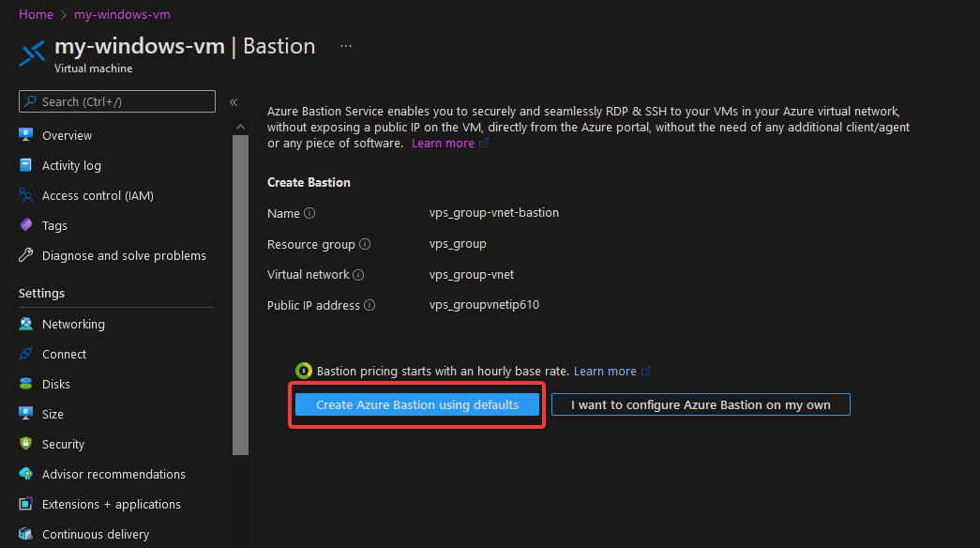Click the Extensions + applications icon
The height and width of the screenshot is (548, 980).
[x=25, y=504]
